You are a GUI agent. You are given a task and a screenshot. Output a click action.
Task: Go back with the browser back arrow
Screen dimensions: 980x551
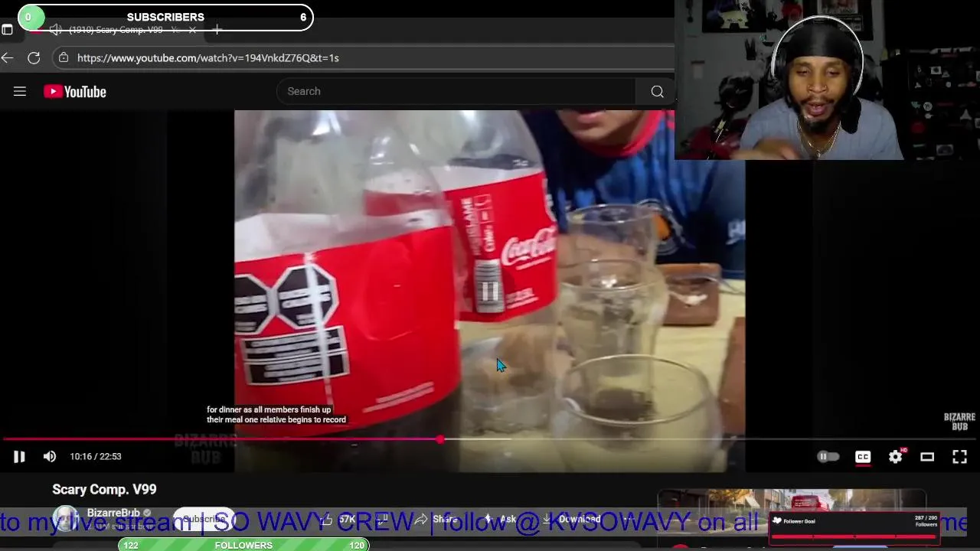(8, 58)
